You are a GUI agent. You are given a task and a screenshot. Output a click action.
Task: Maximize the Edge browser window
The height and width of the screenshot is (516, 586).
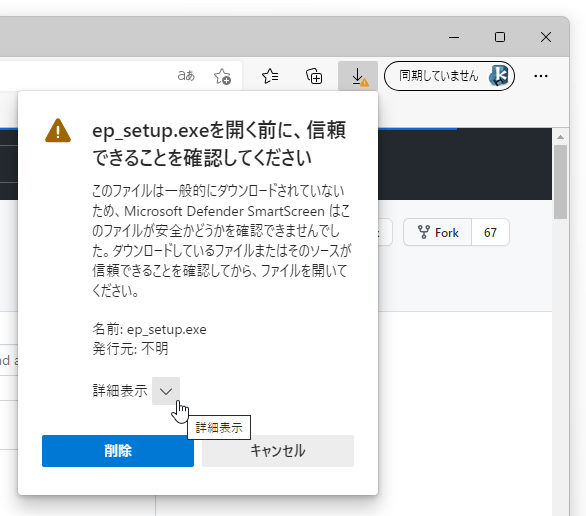pyautogui.click(x=500, y=37)
